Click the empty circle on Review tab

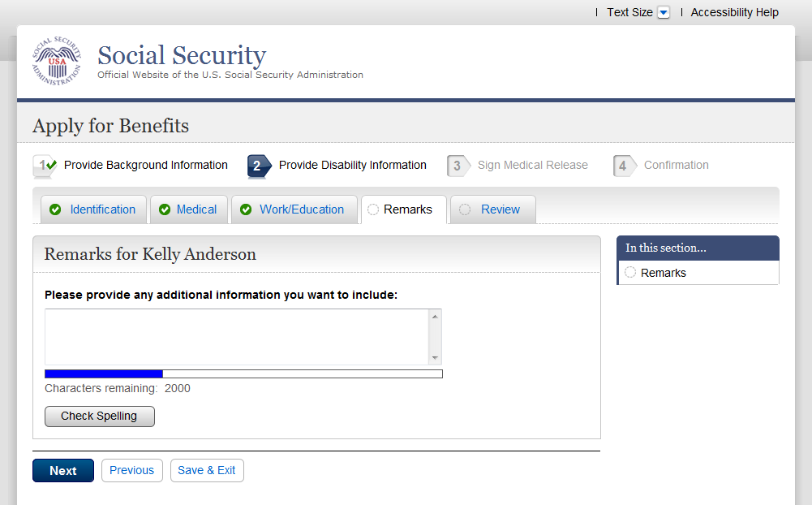tap(465, 209)
